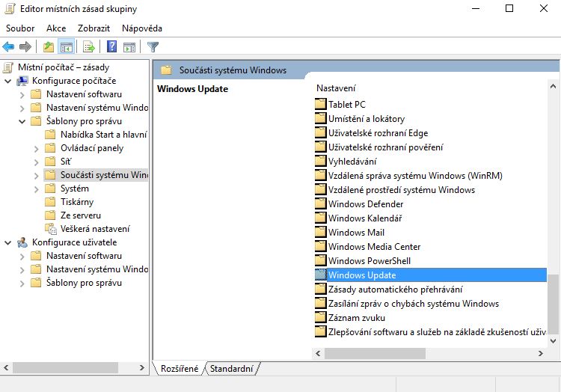Screen dimensions: 561x392
Task: Click the Up one level folder icon
Action: (x=49, y=47)
